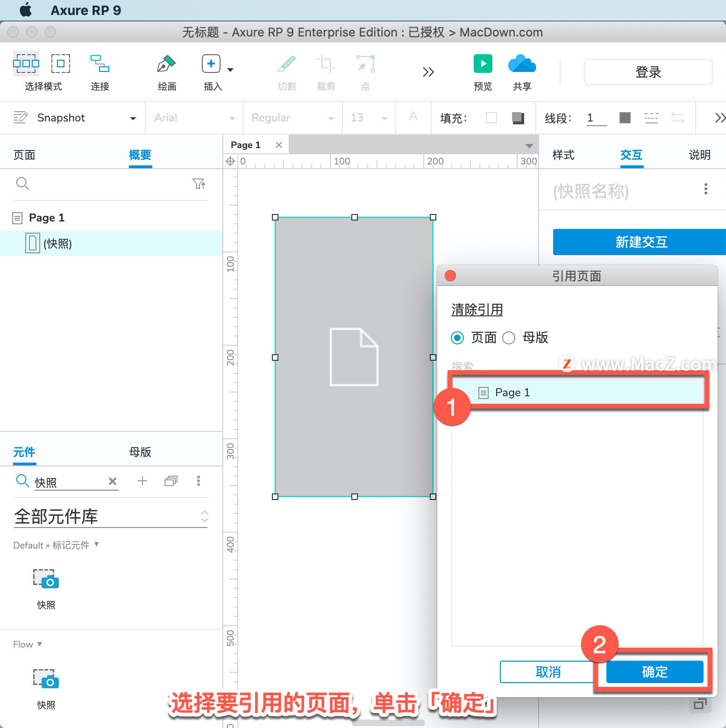Open the canvas tab list dropdown
This screenshot has height=728, width=726.
click(x=529, y=146)
